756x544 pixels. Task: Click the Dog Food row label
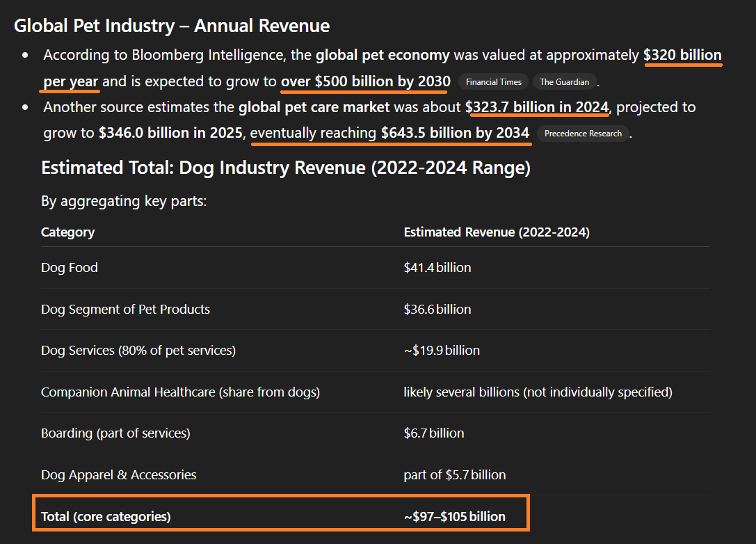pos(70,268)
